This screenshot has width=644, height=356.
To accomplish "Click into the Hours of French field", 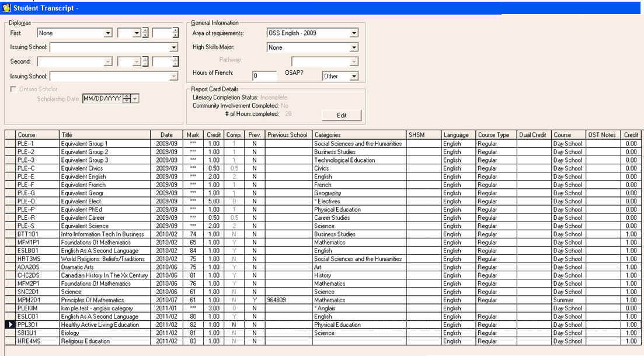I will click(x=264, y=76).
